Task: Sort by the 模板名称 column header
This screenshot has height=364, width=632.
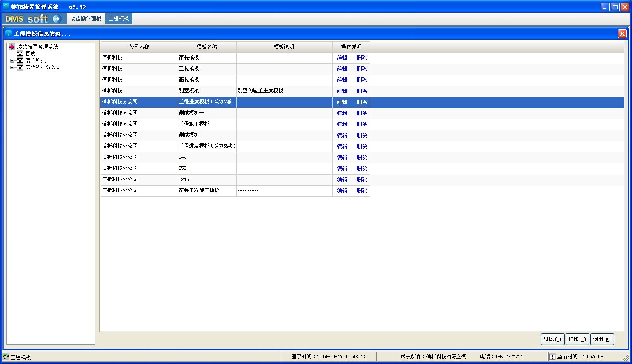Action: pyautogui.click(x=207, y=47)
